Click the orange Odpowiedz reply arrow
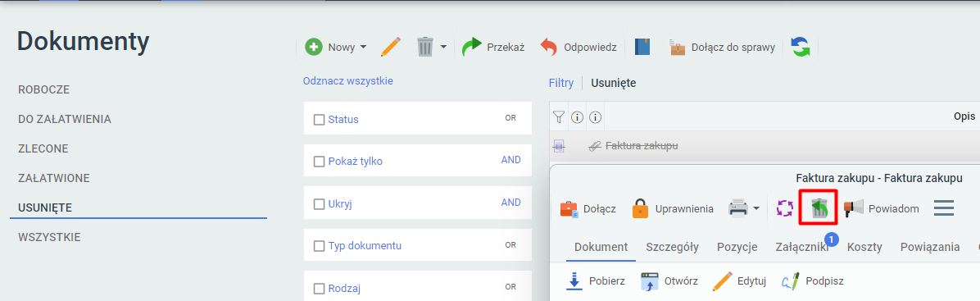980x301 pixels. (x=548, y=47)
